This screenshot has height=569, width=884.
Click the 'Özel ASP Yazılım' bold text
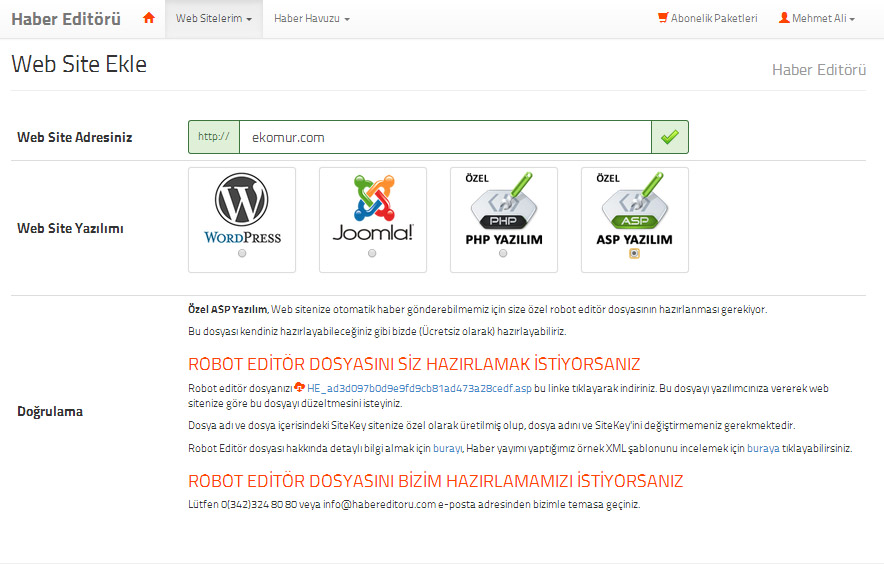pos(227,309)
